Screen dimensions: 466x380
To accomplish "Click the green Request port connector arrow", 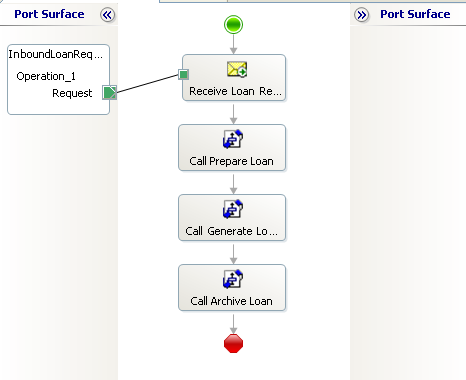I will tap(110, 92).
